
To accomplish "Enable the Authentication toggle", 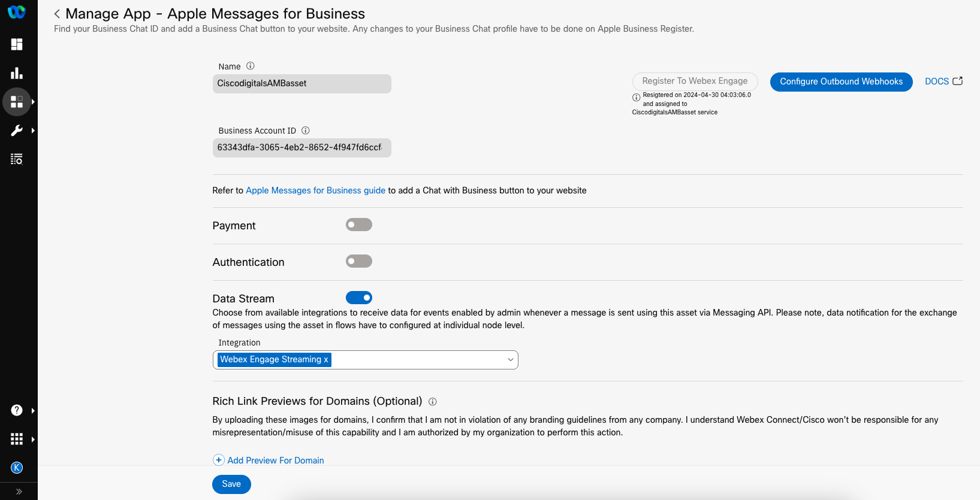I will [x=359, y=261].
